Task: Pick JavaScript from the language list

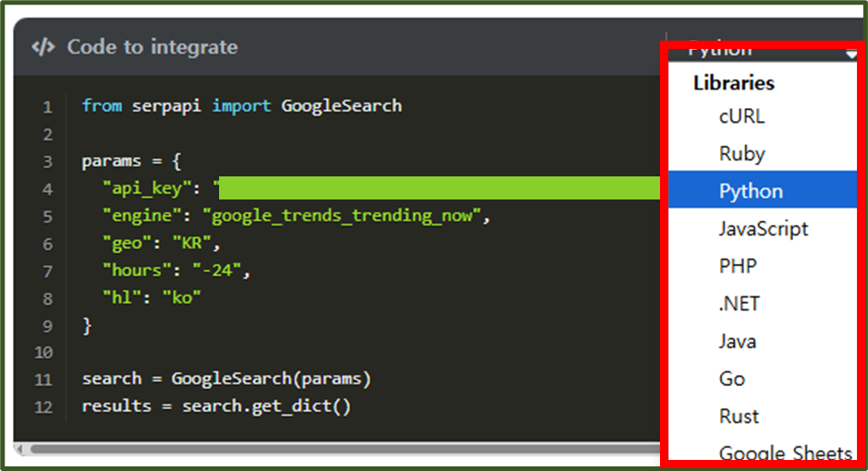Action: pyautogui.click(x=763, y=228)
